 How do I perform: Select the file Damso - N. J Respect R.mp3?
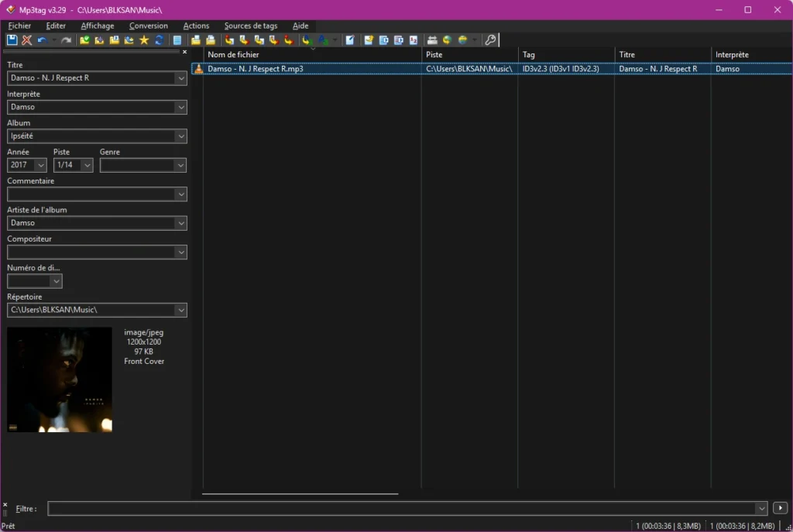[256, 69]
